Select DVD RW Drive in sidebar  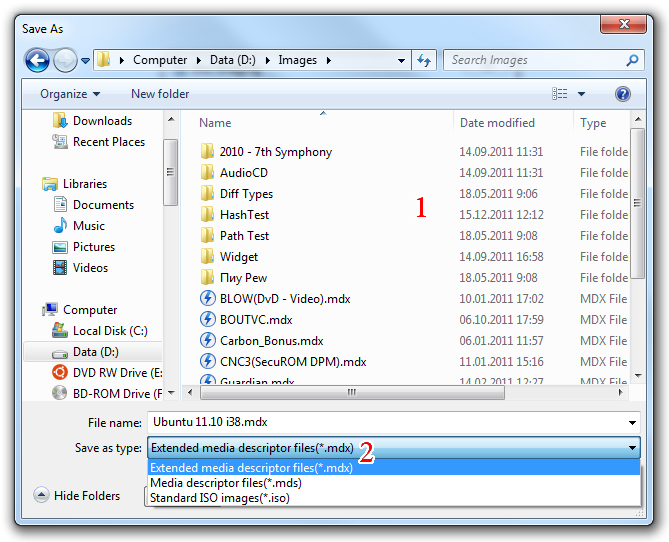point(116,373)
